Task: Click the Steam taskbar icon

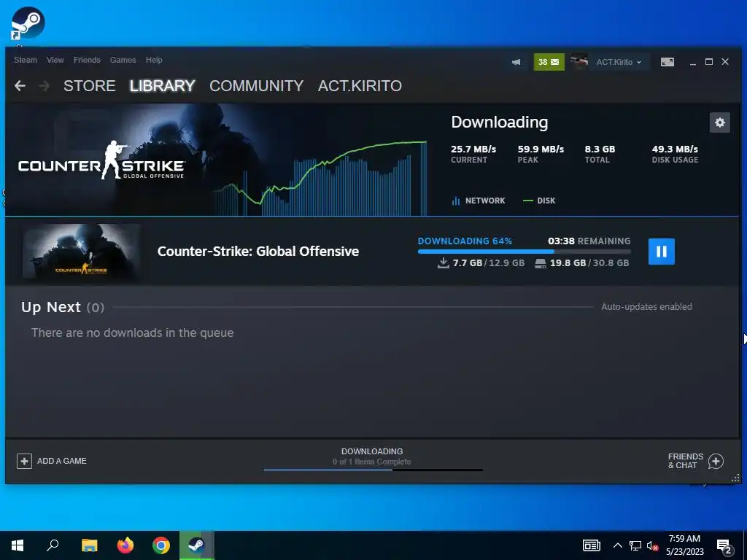Action: (196, 545)
